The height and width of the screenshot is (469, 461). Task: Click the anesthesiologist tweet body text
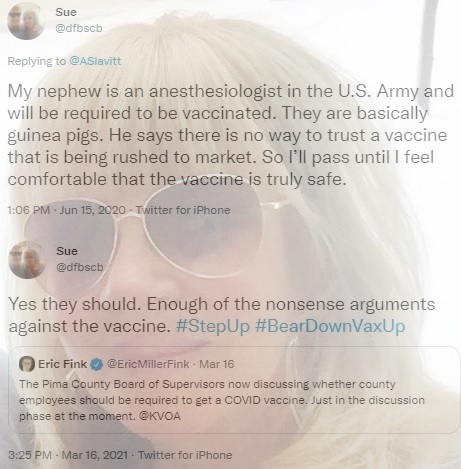click(231, 135)
